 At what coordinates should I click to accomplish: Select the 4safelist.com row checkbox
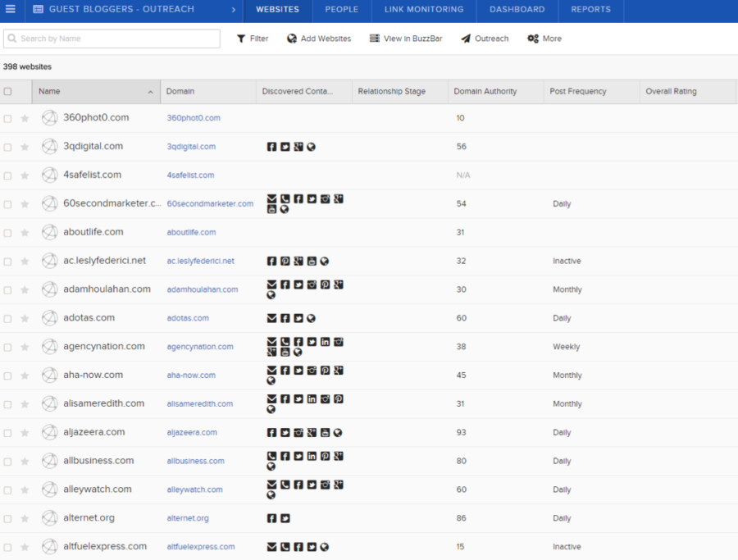[7, 175]
